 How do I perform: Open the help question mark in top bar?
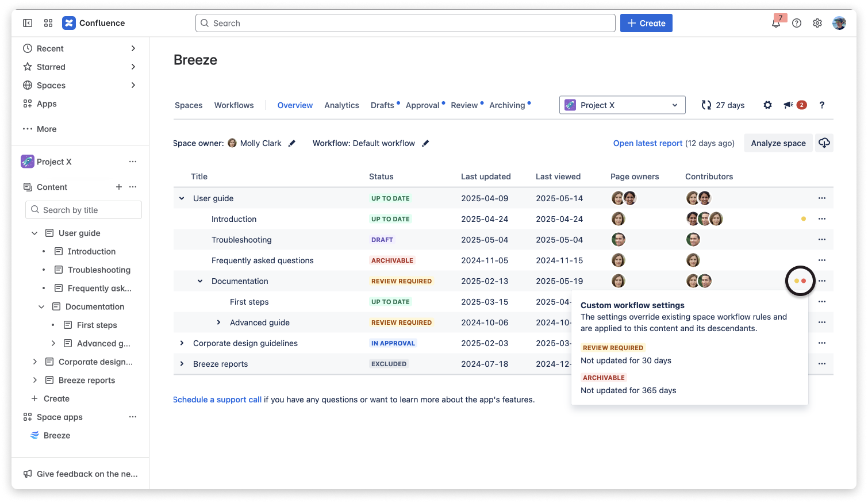pyautogui.click(x=797, y=23)
